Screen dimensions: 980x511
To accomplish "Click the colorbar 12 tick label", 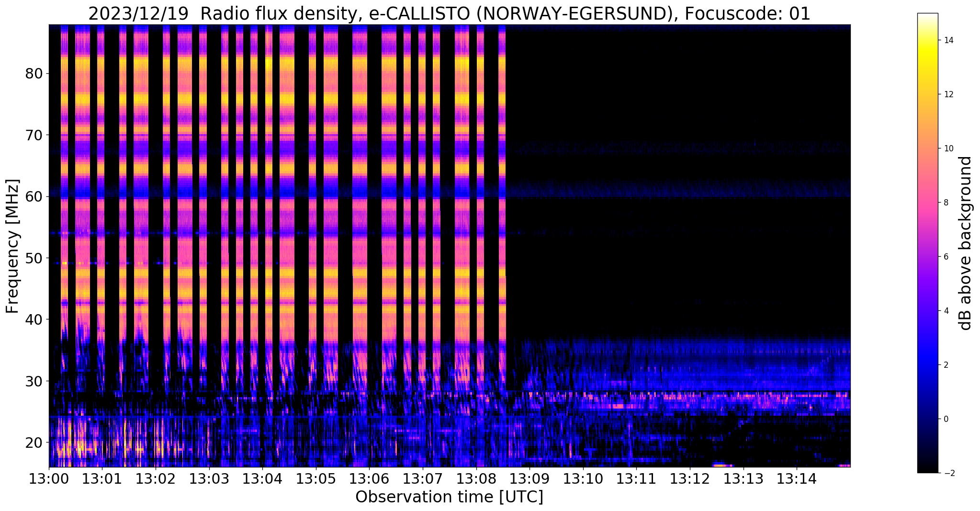I will (x=948, y=94).
